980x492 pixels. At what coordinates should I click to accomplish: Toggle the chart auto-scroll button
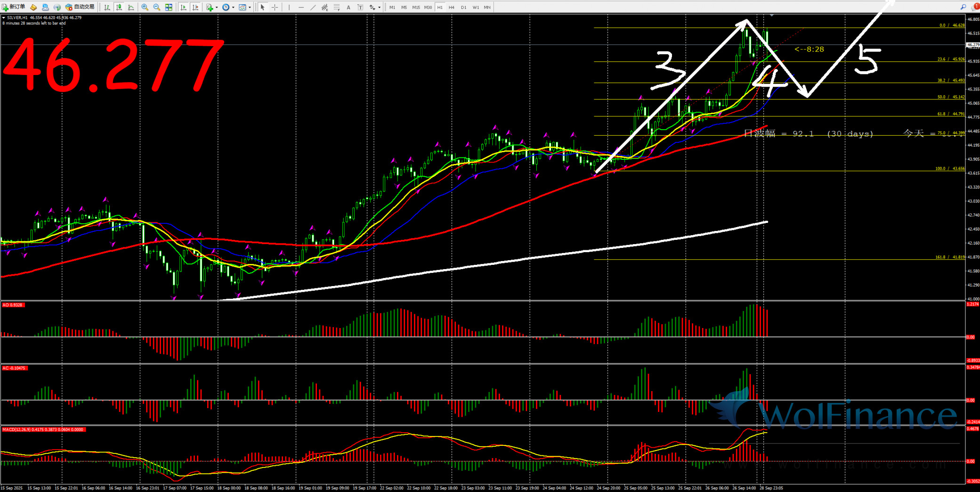click(183, 7)
